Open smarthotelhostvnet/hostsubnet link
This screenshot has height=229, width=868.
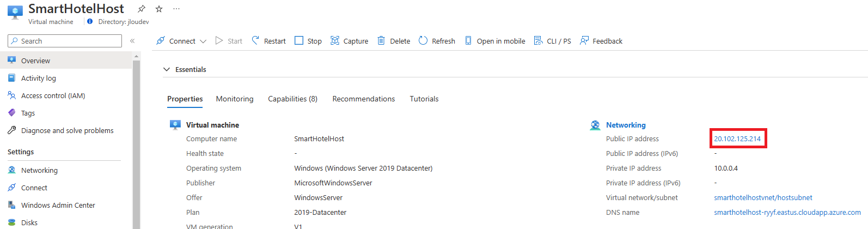click(763, 197)
